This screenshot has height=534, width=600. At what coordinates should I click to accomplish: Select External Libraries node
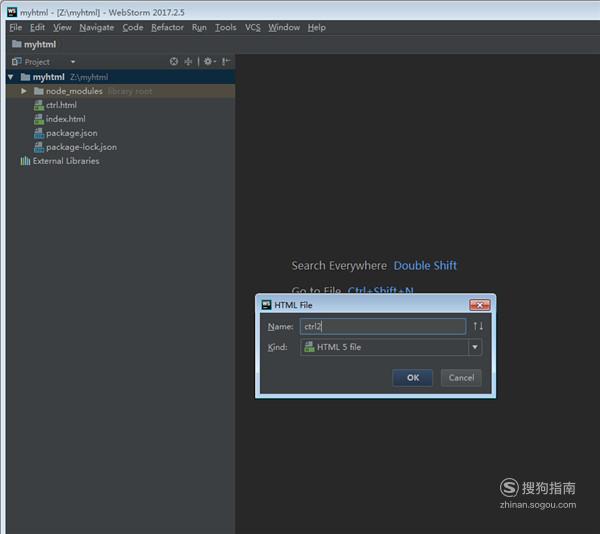point(66,161)
